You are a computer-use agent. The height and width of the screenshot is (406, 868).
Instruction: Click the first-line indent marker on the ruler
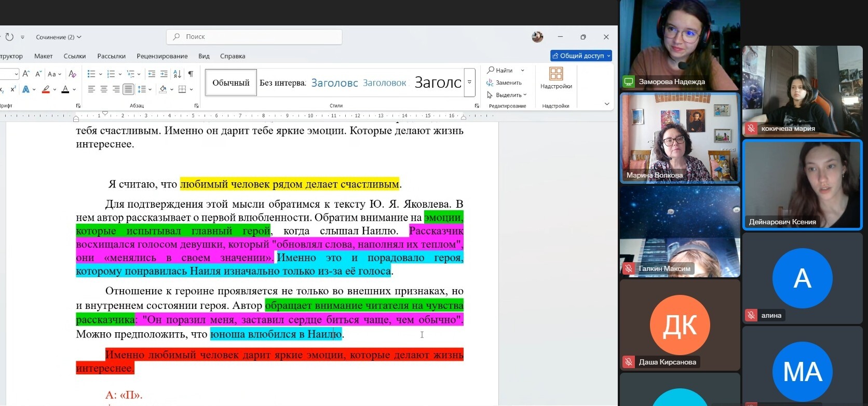pos(105,113)
